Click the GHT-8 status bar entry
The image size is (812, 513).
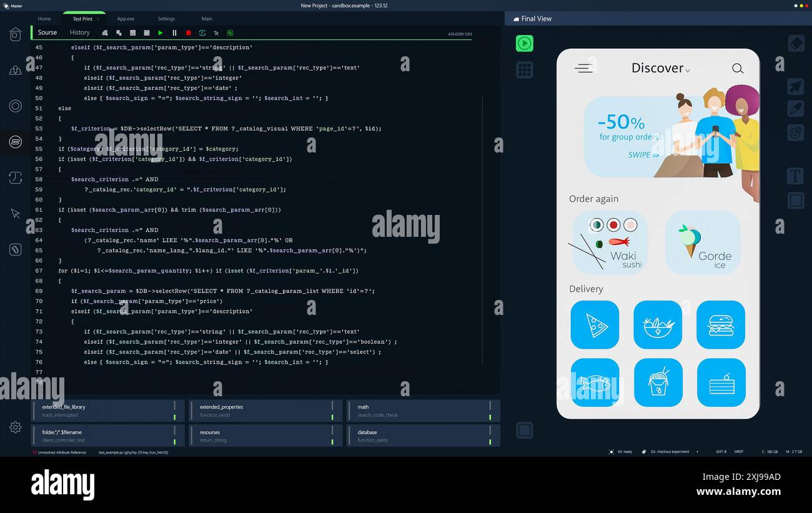(721, 452)
